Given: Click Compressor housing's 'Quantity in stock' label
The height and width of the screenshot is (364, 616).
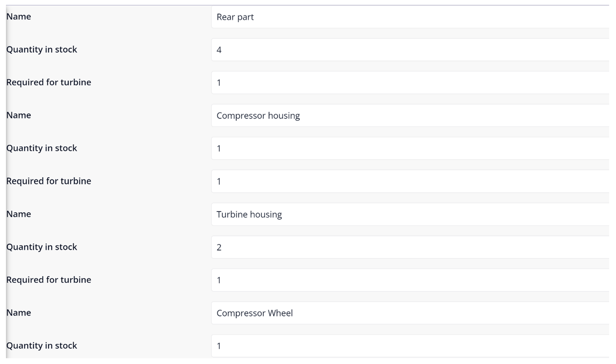Looking at the screenshot, I should (x=42, y=148).
